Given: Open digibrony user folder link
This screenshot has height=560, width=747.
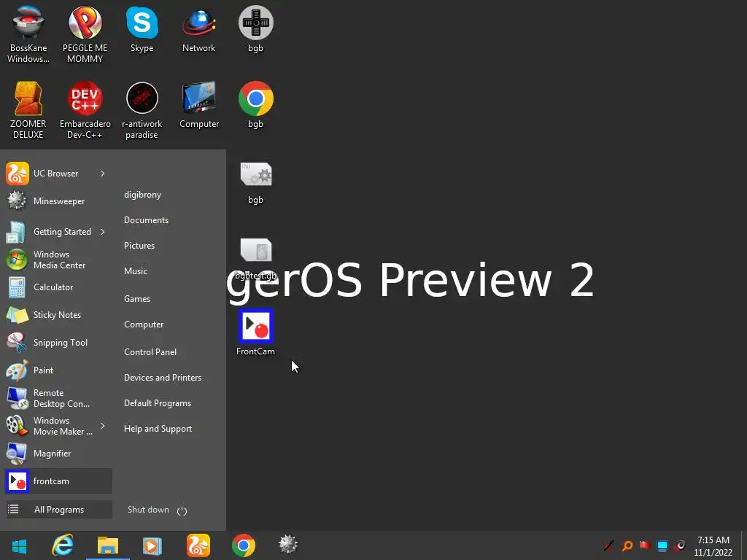Looking at the screenshot, I should click(x=142, y=194).
